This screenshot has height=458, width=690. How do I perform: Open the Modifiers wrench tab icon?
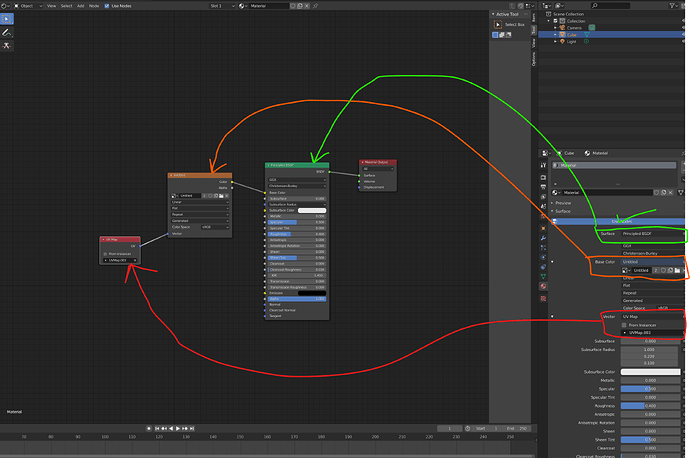(543, 238)
